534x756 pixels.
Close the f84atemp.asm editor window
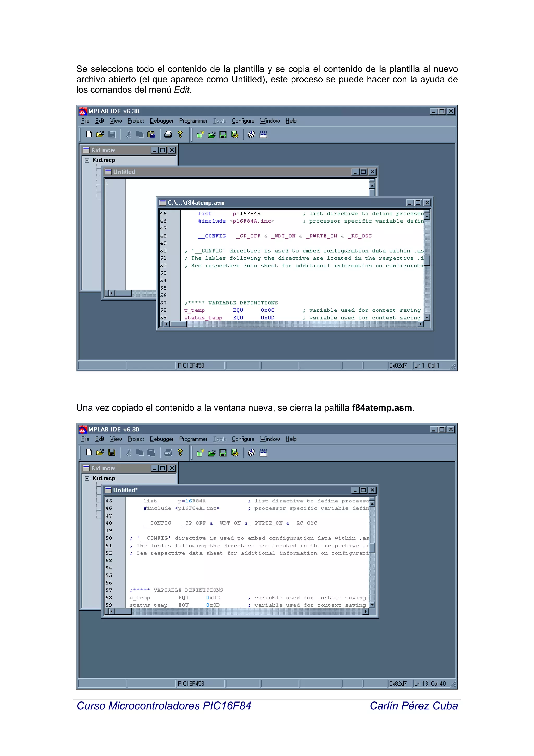427,202
